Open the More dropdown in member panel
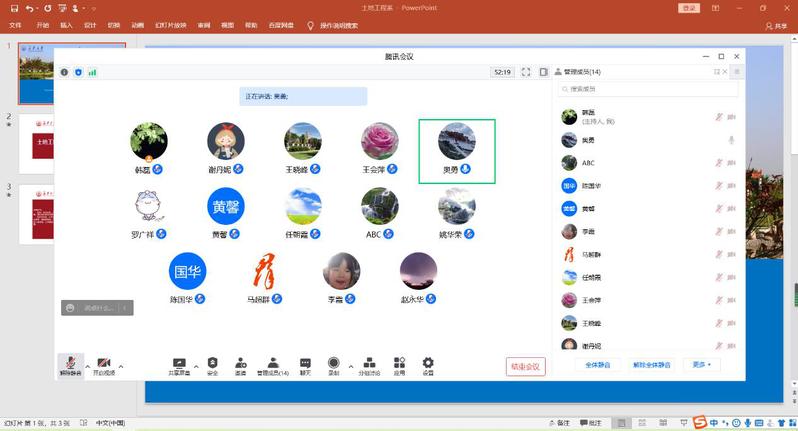 pyautogui.click(x=701, y=365)
